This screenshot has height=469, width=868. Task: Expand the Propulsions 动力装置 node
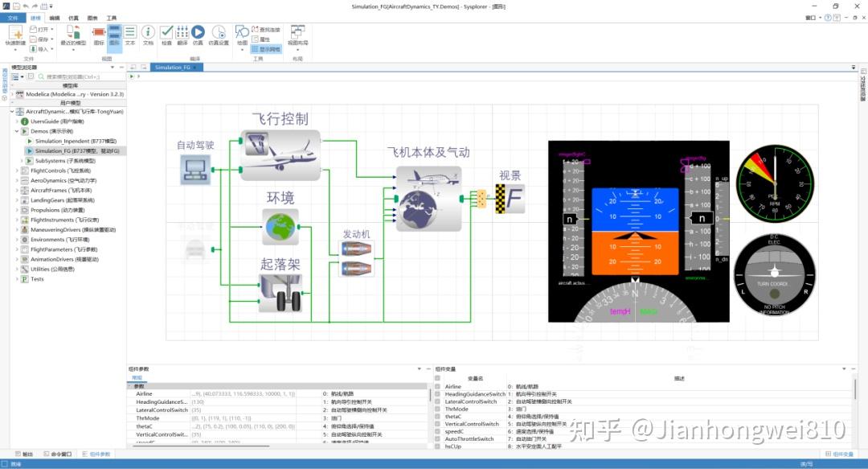(17, 210)
